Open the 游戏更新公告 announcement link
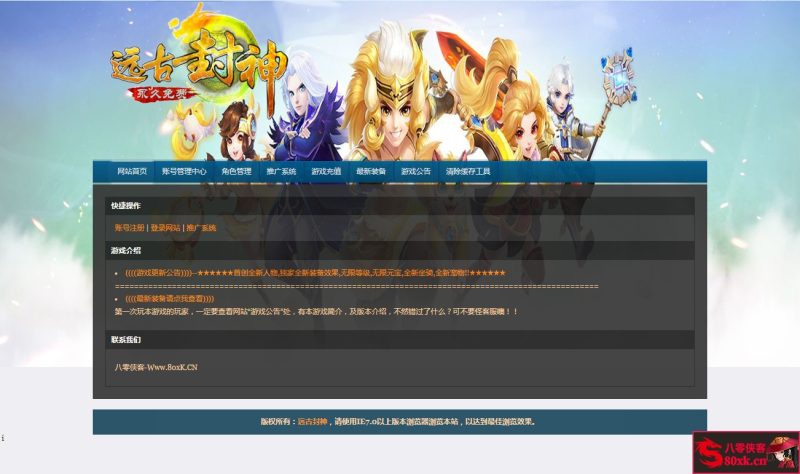 [315, 273]
